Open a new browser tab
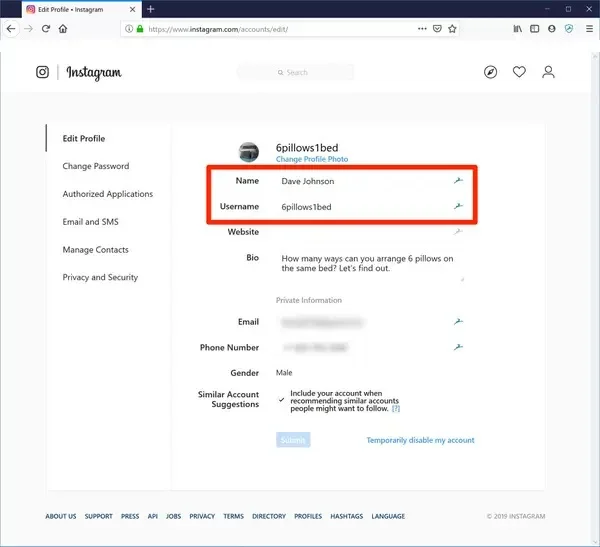 pos(151,9)
